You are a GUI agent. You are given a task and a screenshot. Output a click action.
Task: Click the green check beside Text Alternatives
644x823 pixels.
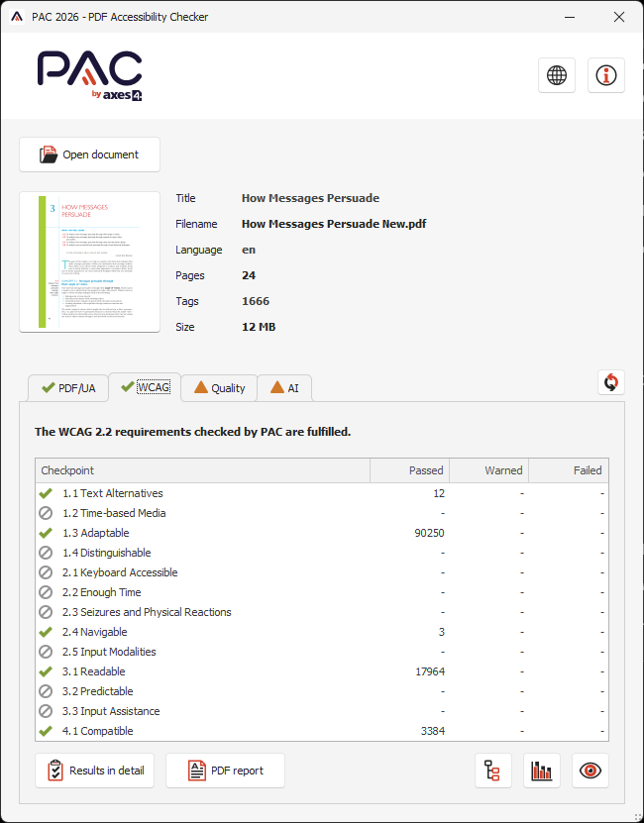tap(46, 493)
